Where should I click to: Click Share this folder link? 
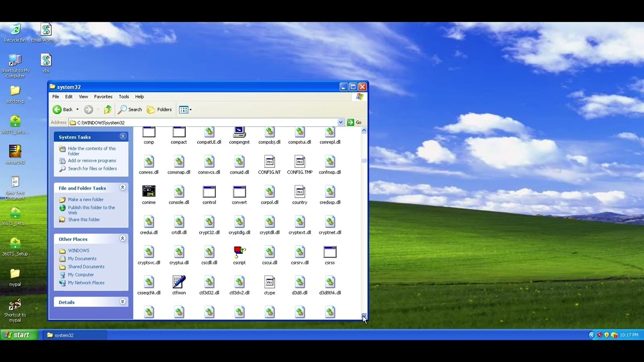84,220
